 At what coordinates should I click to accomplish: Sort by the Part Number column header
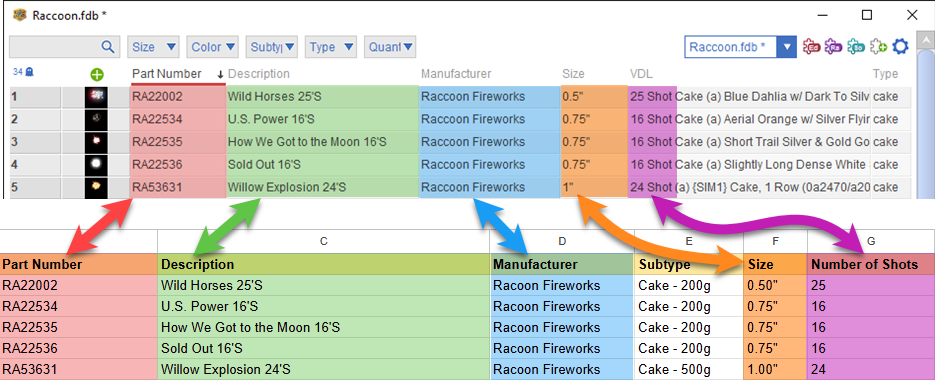167,74
